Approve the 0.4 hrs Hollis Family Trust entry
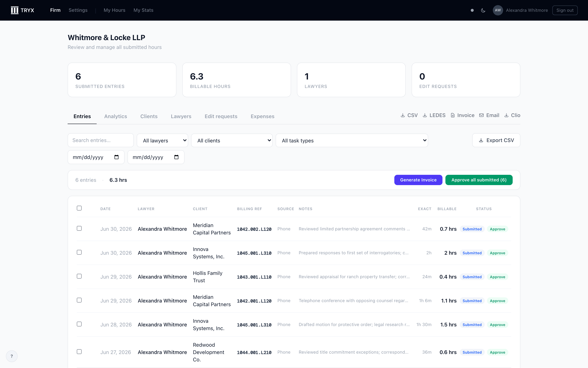Viewport: 588px width, 368px height. click(x=497, y=277)
